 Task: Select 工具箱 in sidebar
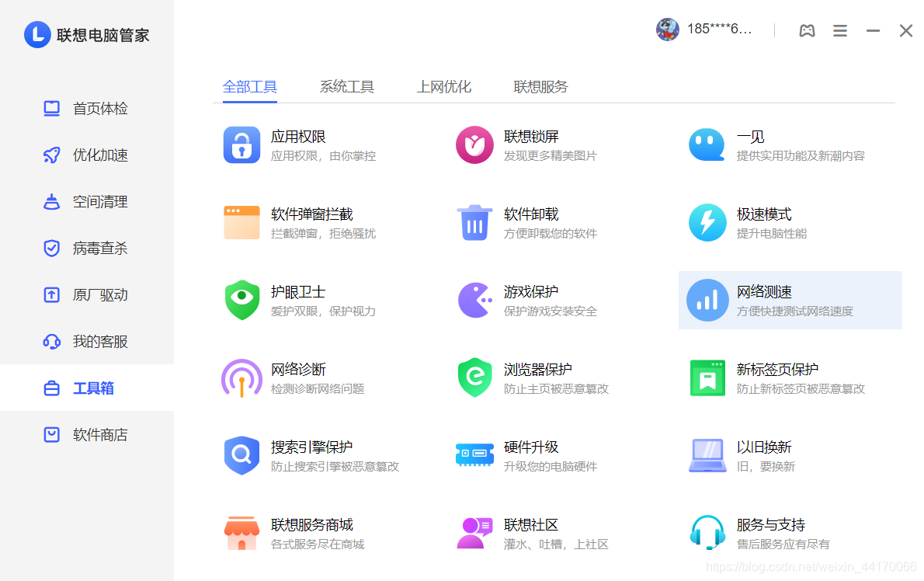click(87, 388)
